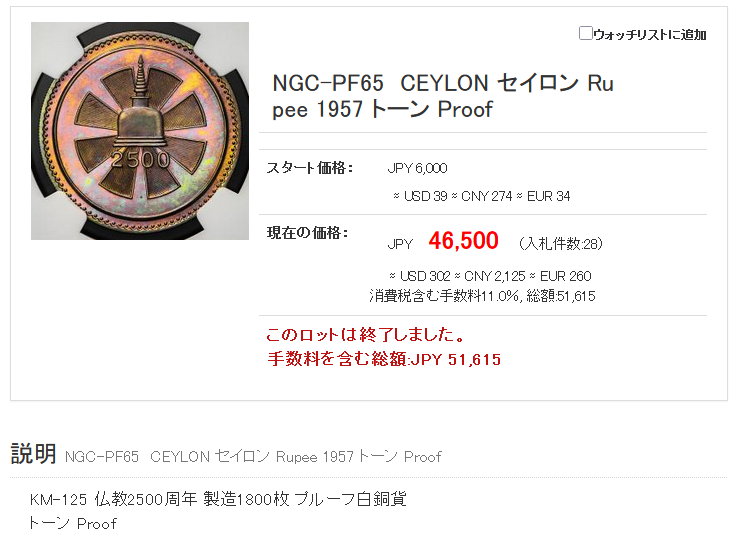Screen dimensions: 736x542
Task: Open the Ceylon coin thumbnail image
Action: click(x=140, y=131)
